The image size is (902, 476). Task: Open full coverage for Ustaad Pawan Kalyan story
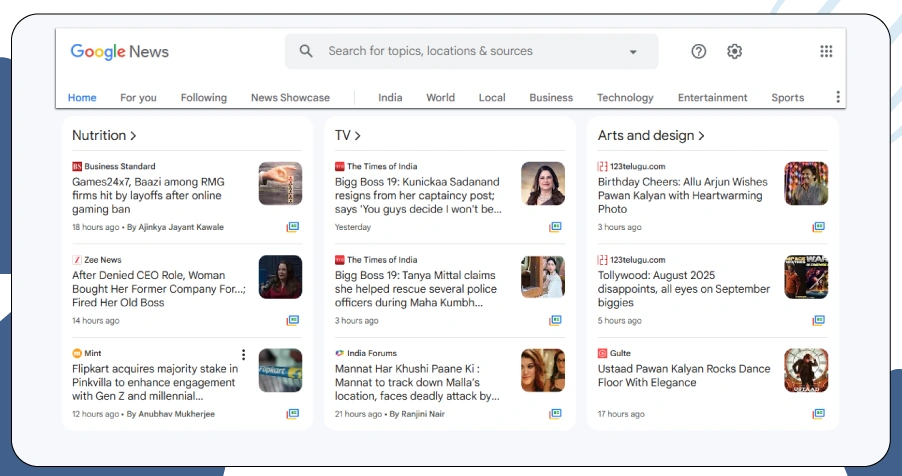click(818, 413)
